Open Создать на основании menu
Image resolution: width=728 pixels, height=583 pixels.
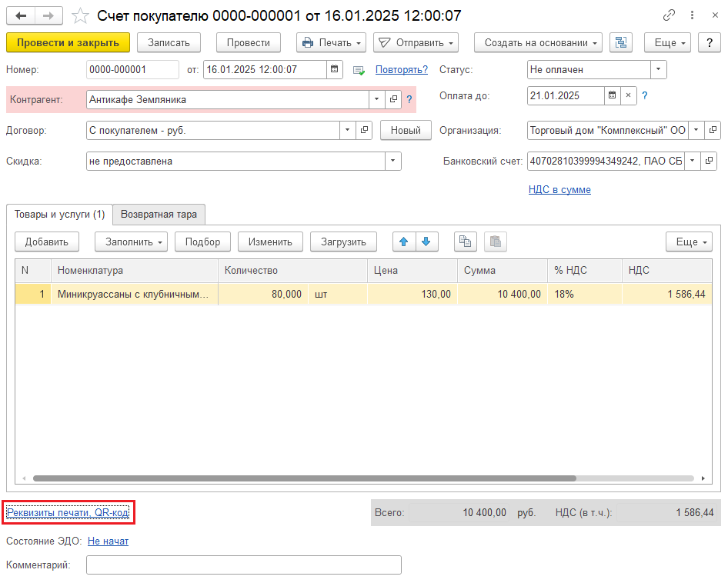coord(538,43)
